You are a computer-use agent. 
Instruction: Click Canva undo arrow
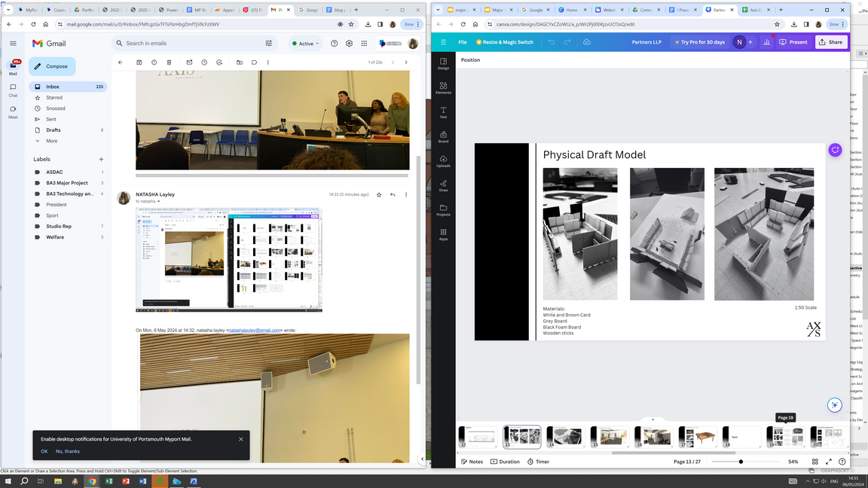[x=552, y=42]
